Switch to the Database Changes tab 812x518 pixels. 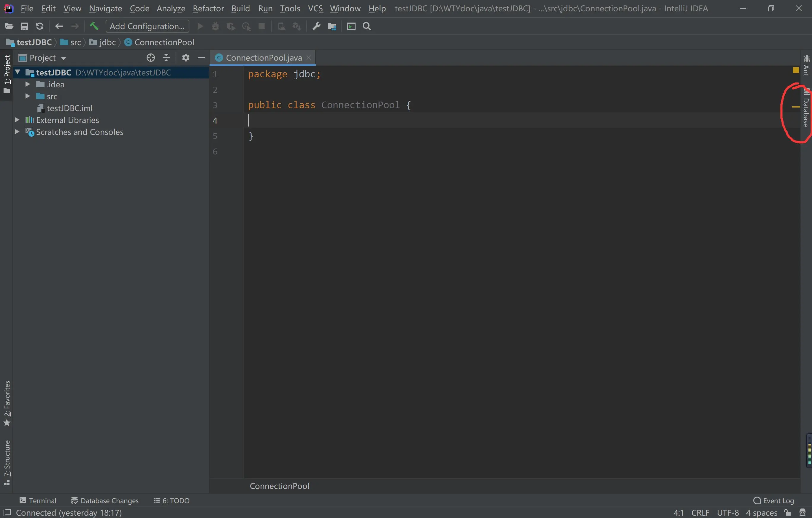pyautogui.click(x=105, y=500)
